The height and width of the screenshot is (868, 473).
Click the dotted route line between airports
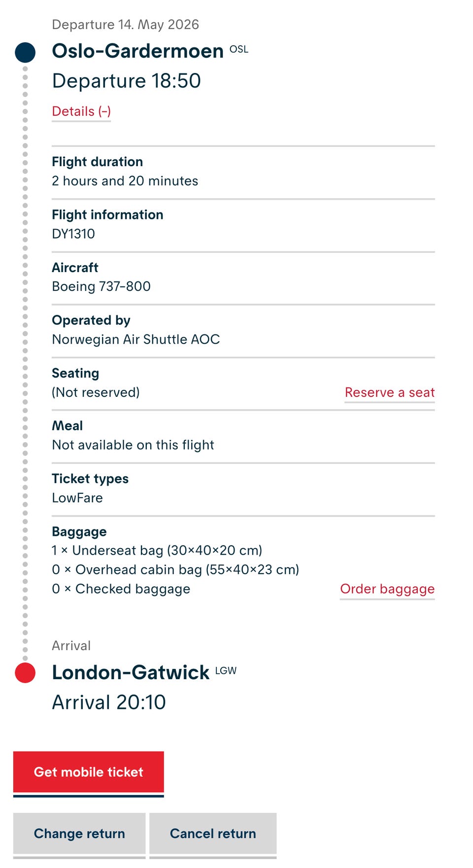[x=25, y=363]
